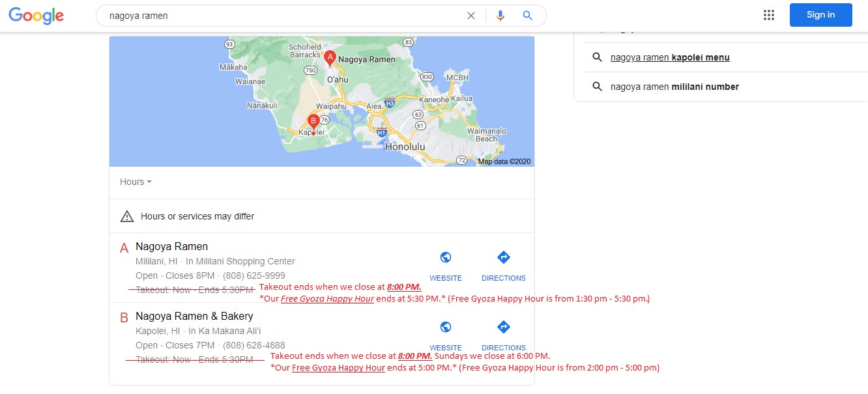The height and width of the screenshot is (394, 868).
Task: Click the Hours or services may differ notice
Action: pyautogui.click(x=197, y=216)
